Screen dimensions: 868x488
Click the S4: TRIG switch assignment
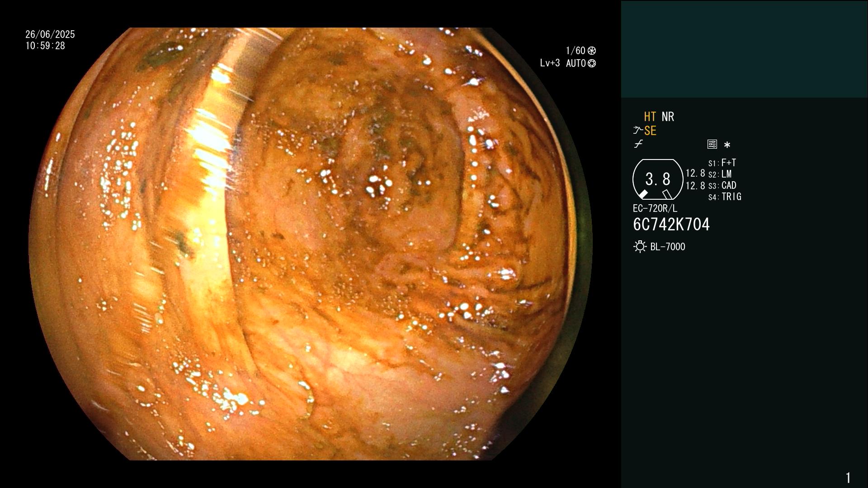coord(725,197)
